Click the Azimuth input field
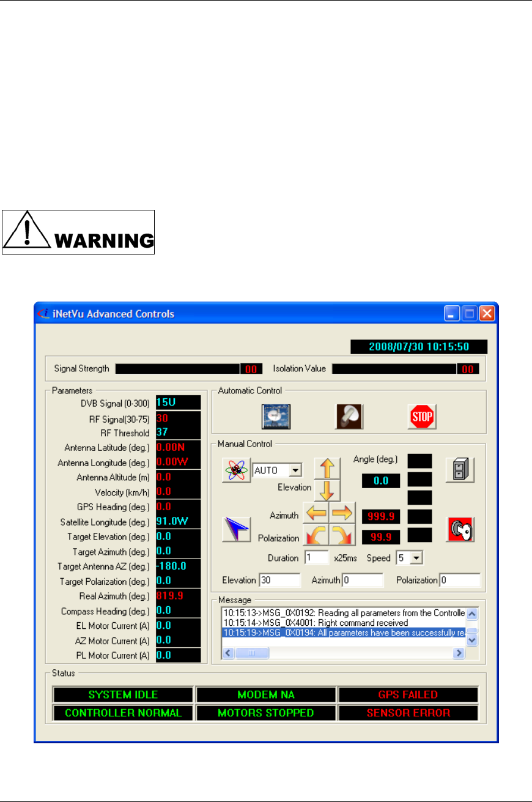Viewport: 532px width, 802px height. [x=363, y=580]
